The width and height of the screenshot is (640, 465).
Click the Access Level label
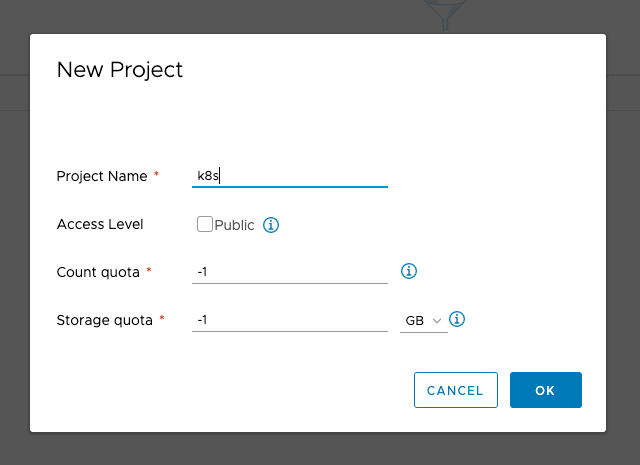pos(100,224)
